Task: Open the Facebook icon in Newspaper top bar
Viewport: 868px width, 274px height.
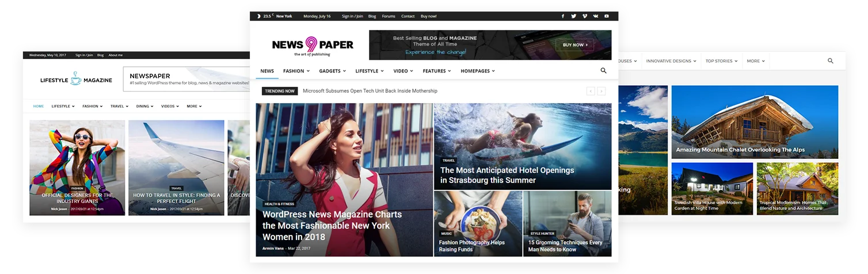Action: [x=563, y=16]
